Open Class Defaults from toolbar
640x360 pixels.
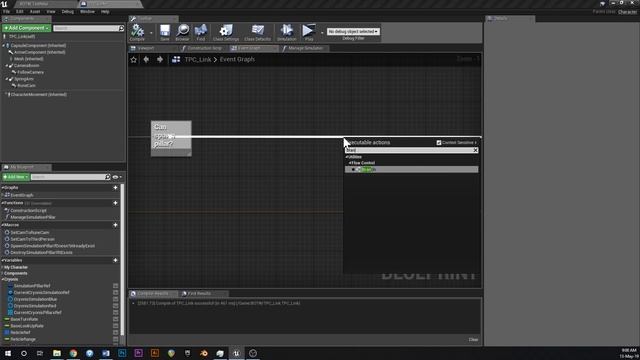point(258,32)
